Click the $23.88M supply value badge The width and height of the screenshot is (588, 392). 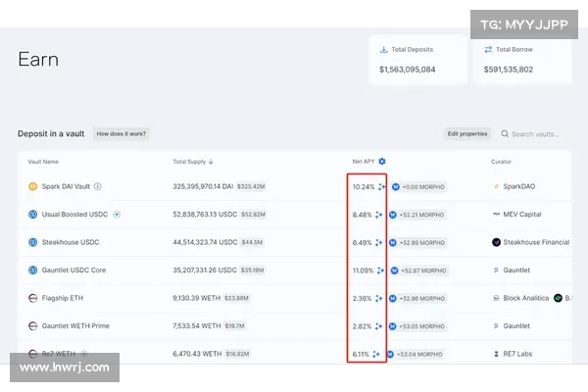point(236,298)
